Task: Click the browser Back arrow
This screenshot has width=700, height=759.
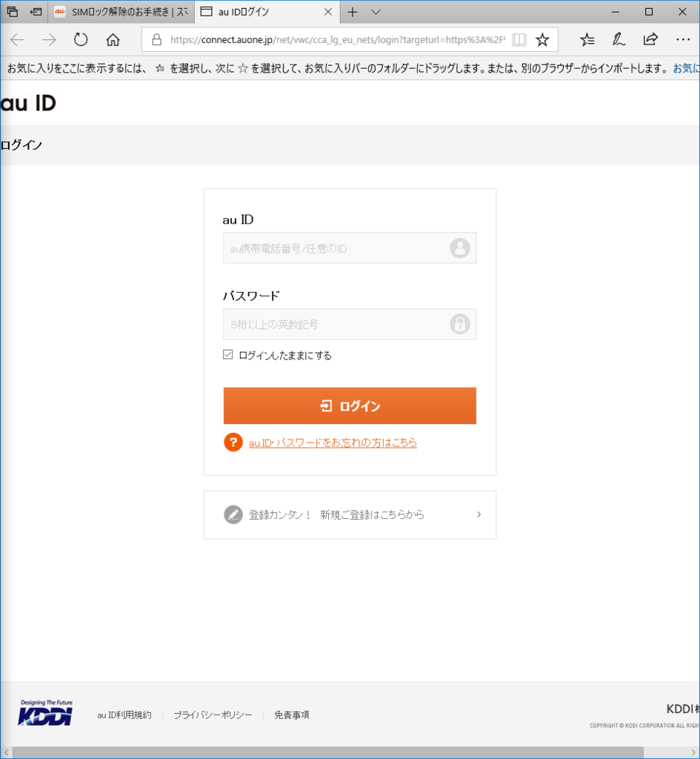Action: pyautogui.click(x=18, y=40)
